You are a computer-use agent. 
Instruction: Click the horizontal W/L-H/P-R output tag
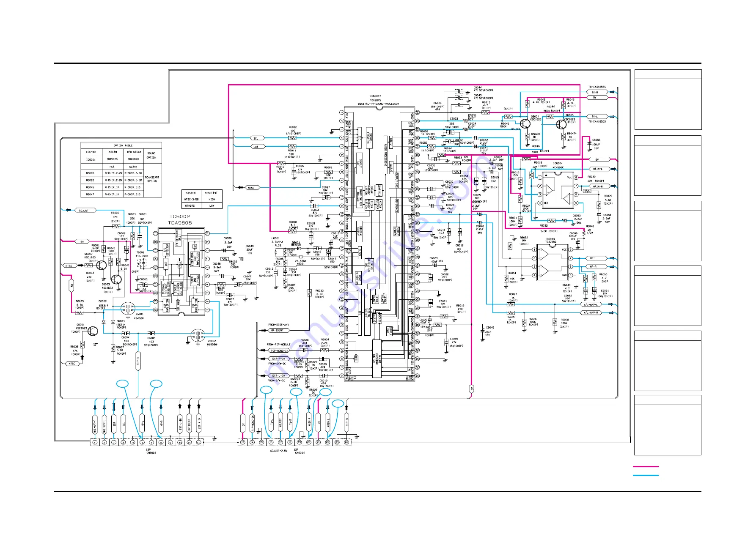click(x=591, y=312)
